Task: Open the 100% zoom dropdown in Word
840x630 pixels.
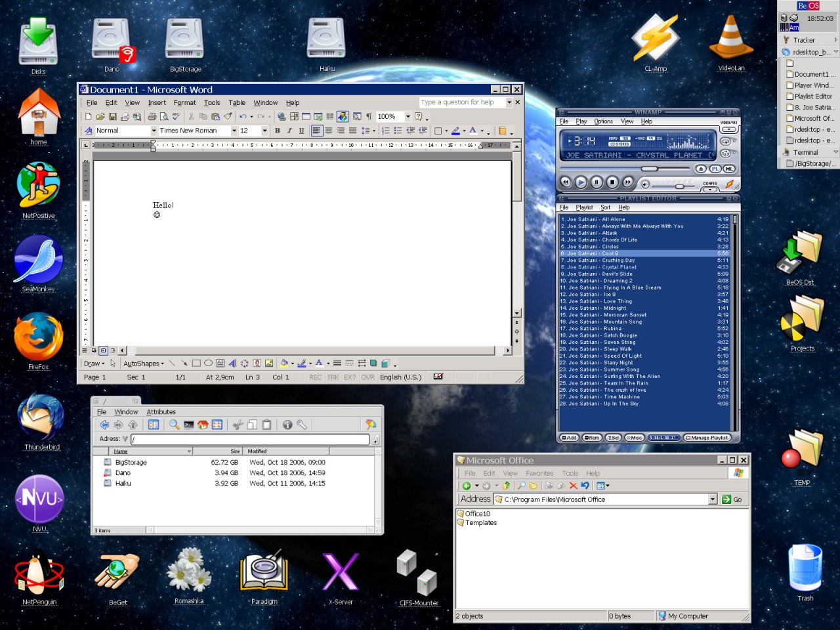Action: (x=408, y=117)
